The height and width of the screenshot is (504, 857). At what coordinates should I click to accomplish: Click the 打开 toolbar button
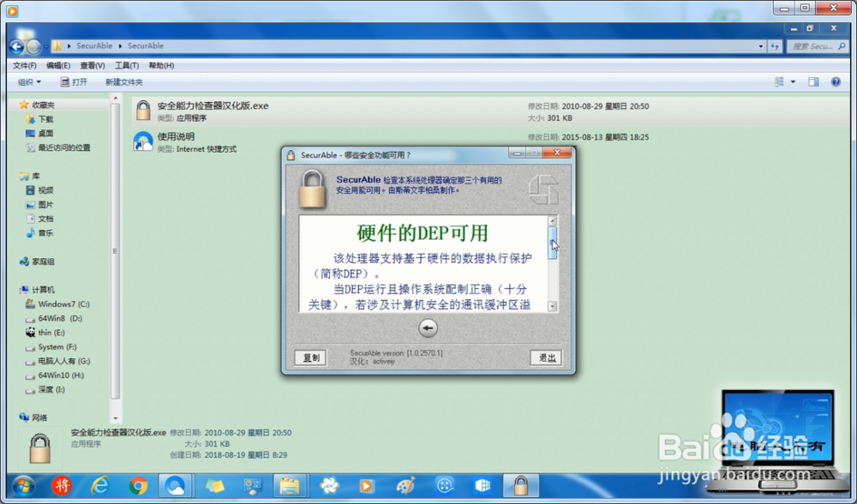click(73, 82)
